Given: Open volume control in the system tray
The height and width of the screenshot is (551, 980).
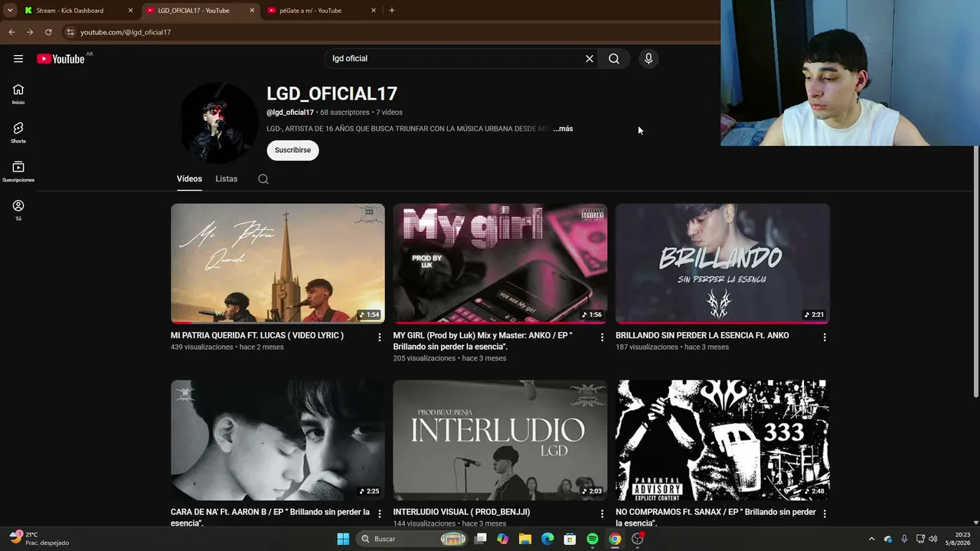Looking at the screenshot, I should (x=933, y=539).
